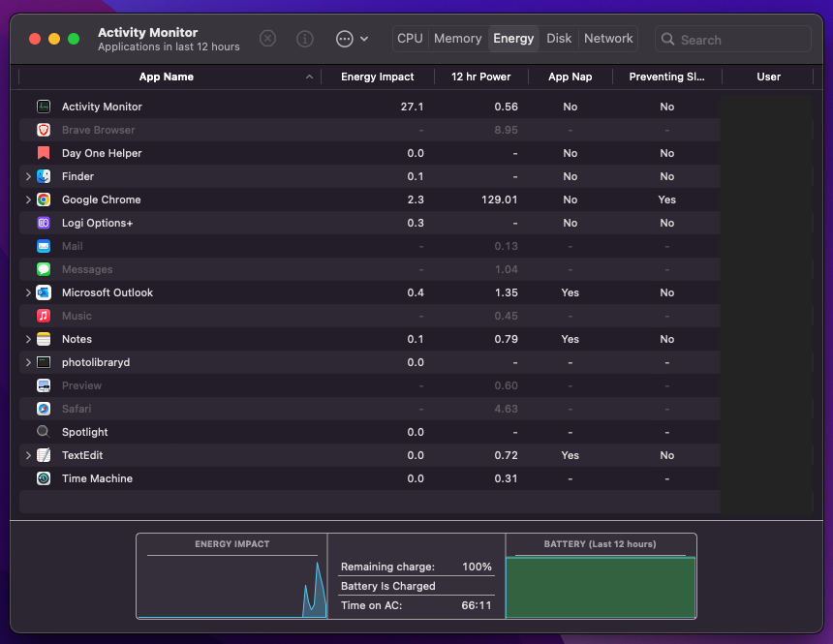Focus the Search input field
Image resolution: width=833 pixels, height=644 pixels.
coord(733,40)
